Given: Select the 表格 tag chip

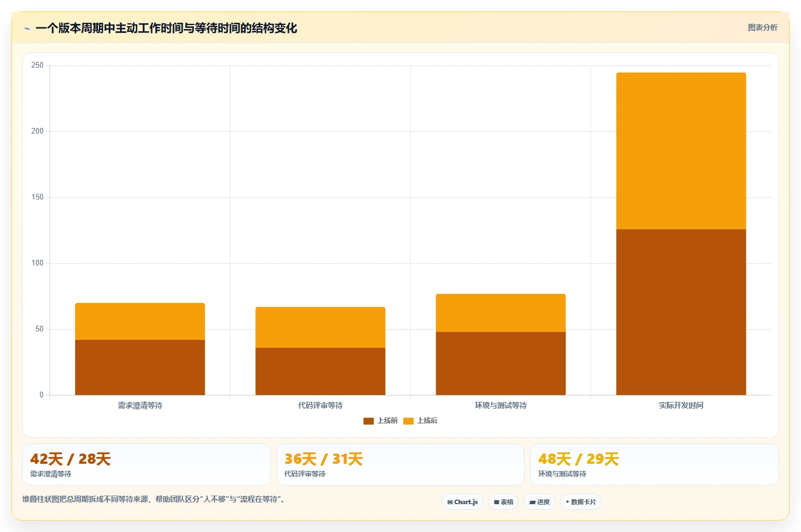Looking at the screenshot, I should [503, 502].
